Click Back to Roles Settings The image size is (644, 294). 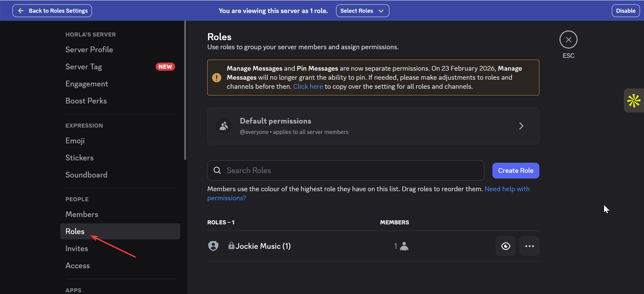point(52,11)
